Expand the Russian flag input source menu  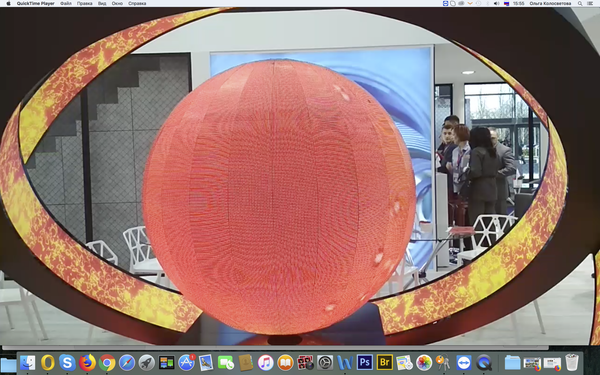507,3
